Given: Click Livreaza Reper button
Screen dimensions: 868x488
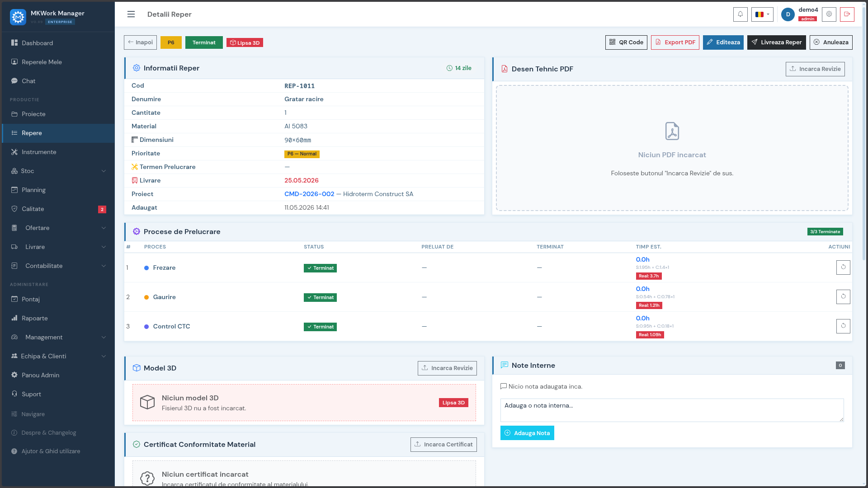Looking at the screenshot, I should tap(776, 42).
